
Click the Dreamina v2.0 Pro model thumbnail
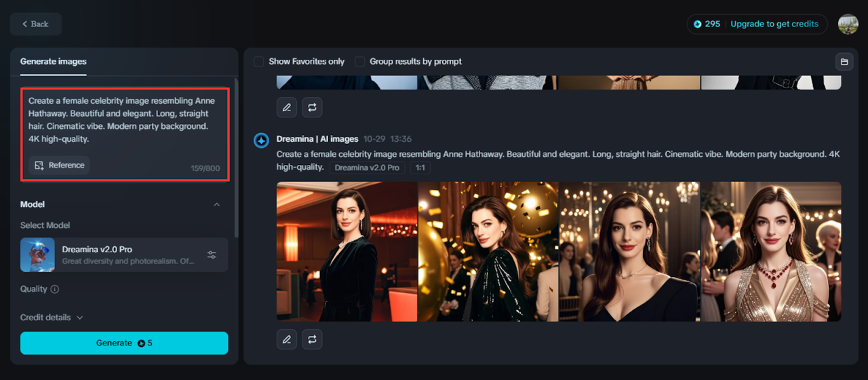(x=37, y=254)
